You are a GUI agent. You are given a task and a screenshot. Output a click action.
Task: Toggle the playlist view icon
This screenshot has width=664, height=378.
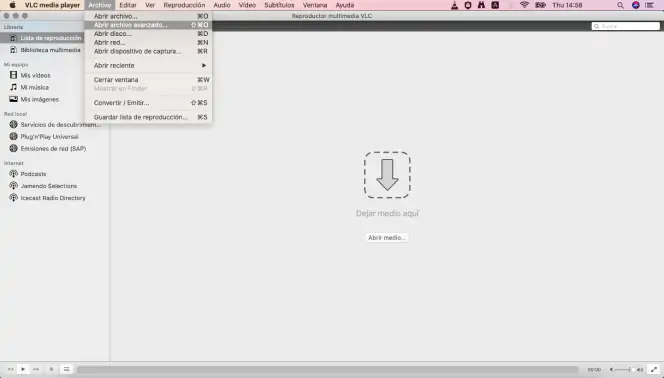click(66, 369)
